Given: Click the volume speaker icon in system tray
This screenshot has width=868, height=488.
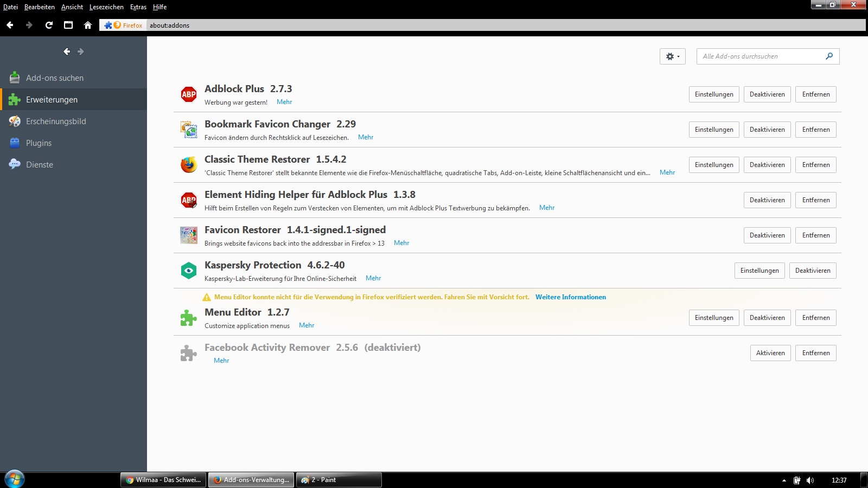Looking at the screenshot, I should (x=810, y=480).
